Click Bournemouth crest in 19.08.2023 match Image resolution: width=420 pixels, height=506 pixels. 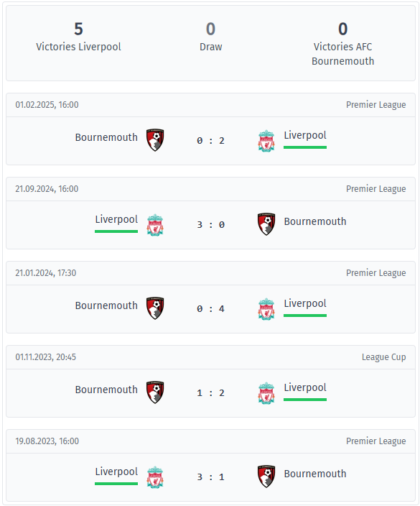[x=266, y=477]
